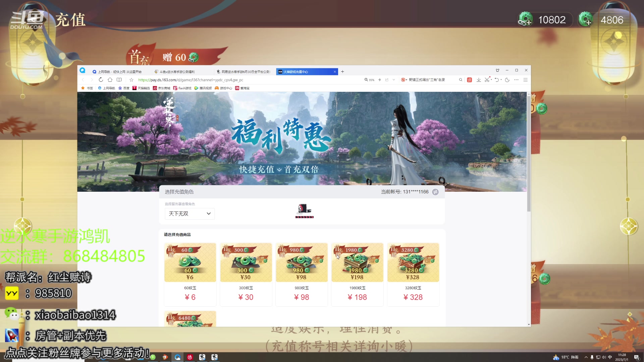Open the 腾讯视频 bookmark

203,88
